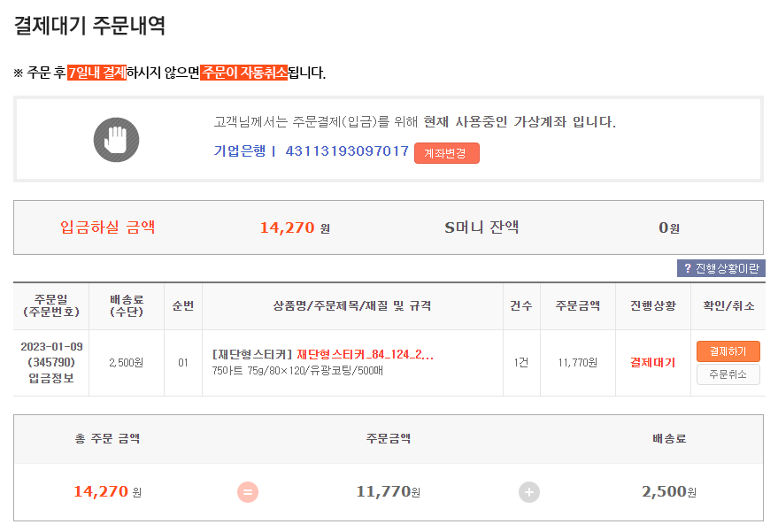Open the 재단형스티커_84_124_2... product link
Viewport: 778px width, 532px height.
coord(365,355)
